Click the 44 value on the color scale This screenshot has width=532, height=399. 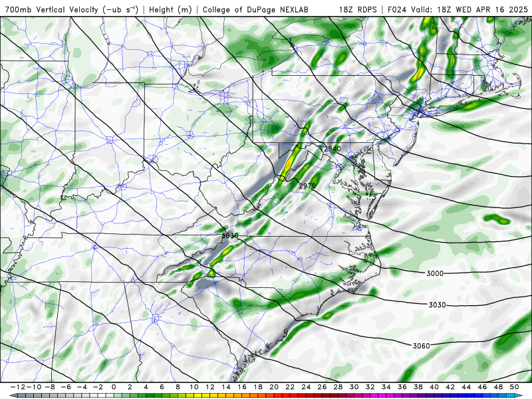466,387
